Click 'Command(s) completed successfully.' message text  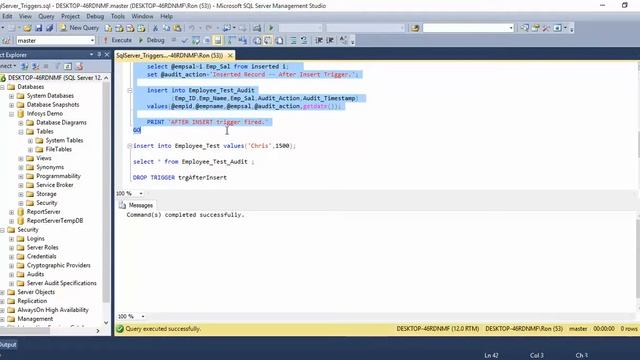coord(185,215)
